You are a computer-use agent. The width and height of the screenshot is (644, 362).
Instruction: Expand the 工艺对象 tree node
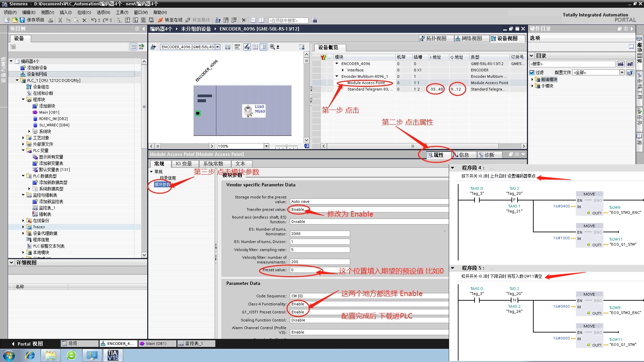point(23,138)
